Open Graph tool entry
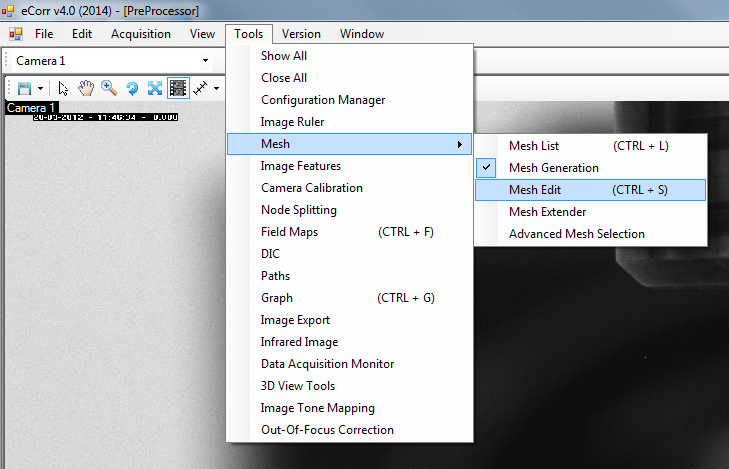Screen dimensions: 729x469 click(349, 298)
